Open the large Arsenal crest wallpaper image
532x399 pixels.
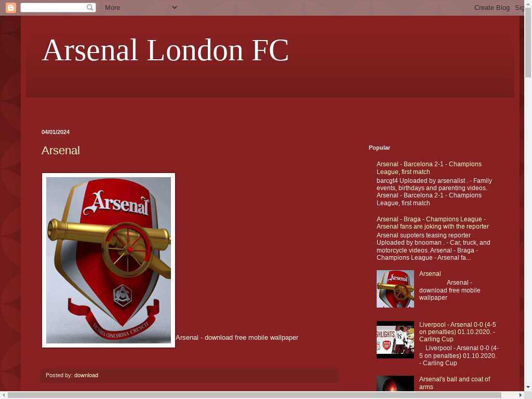pyautogui.click(x=109, y=260)
